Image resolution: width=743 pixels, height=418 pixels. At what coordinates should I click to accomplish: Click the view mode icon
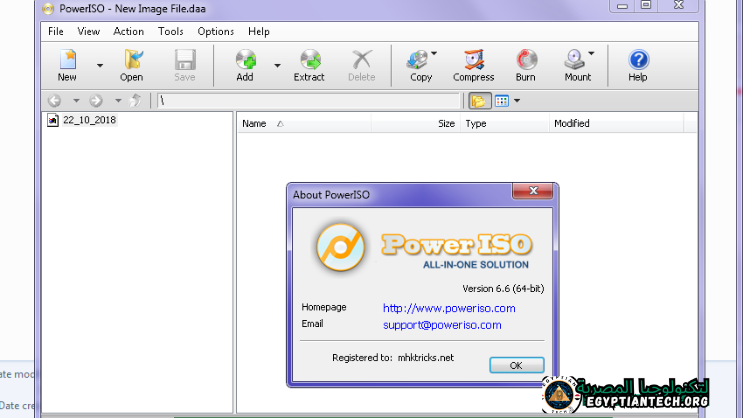[501, 100]
